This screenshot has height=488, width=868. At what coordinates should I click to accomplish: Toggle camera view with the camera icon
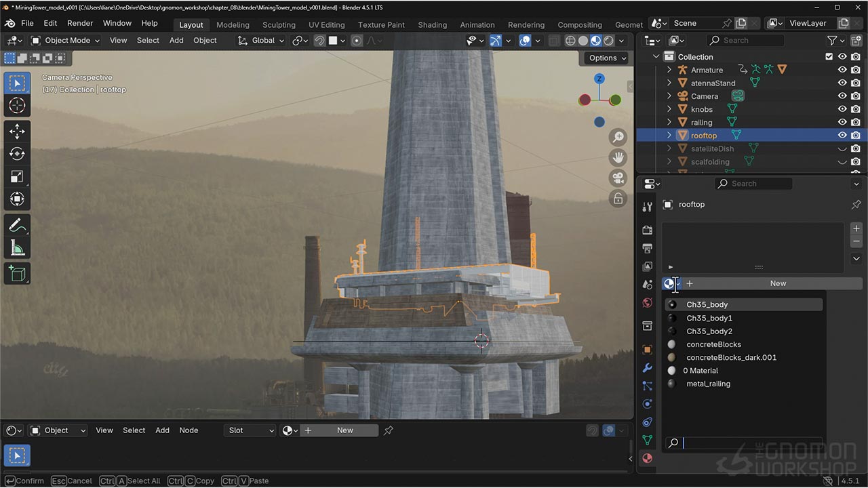point(618,178)
